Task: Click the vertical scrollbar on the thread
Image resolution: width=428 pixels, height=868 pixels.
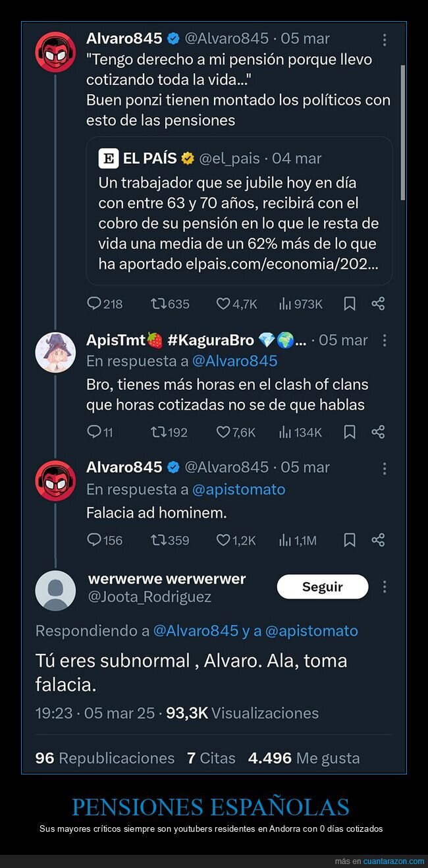Action: point(403,132)
